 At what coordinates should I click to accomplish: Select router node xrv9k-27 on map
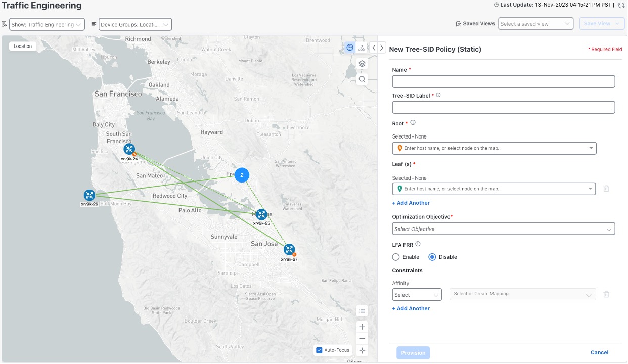[x=289, y=249]
